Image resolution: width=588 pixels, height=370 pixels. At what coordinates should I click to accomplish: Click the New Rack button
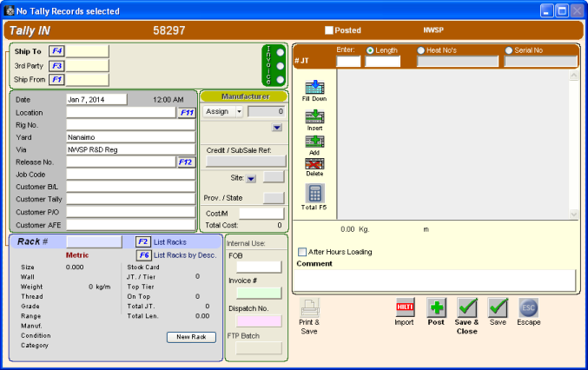[190, 337]
